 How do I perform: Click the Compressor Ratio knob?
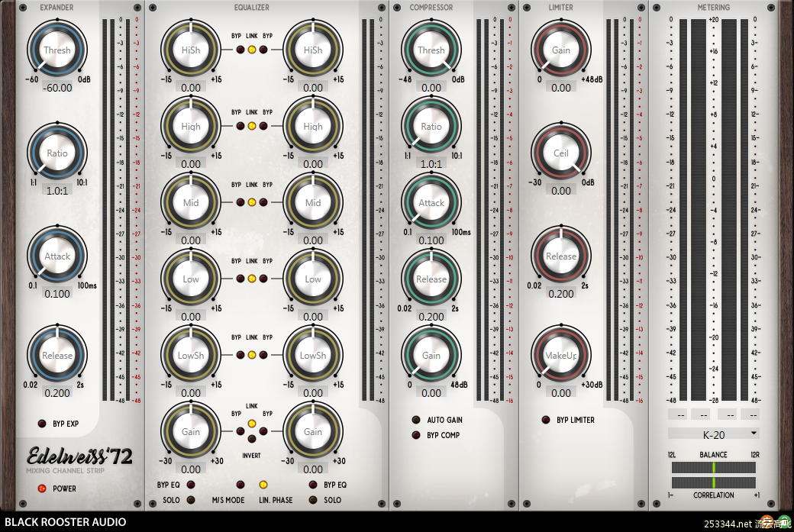pos(431,127)
